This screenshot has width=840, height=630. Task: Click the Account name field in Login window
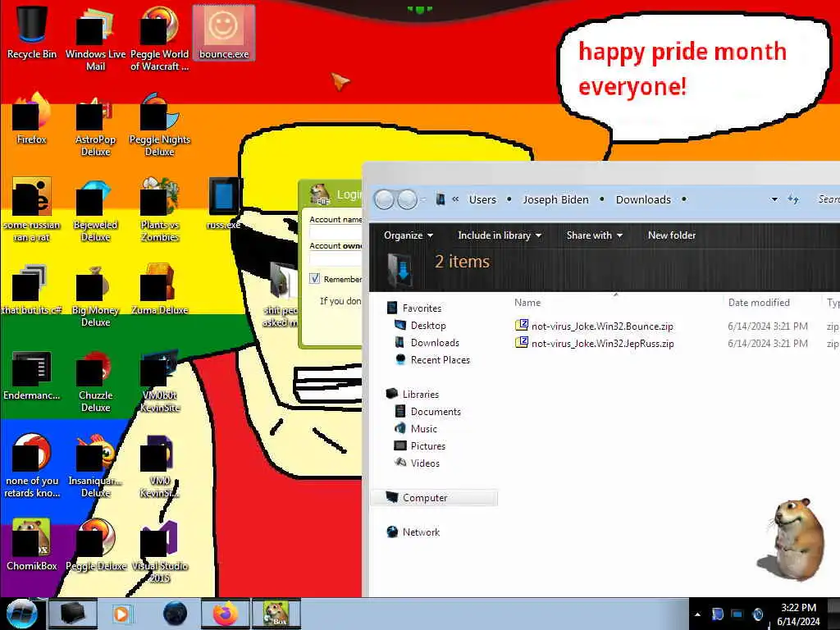pyautogui.click(x=336, y=233)
